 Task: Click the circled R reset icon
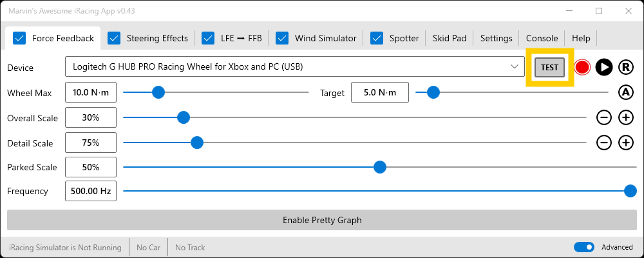(x=626, y=67)
